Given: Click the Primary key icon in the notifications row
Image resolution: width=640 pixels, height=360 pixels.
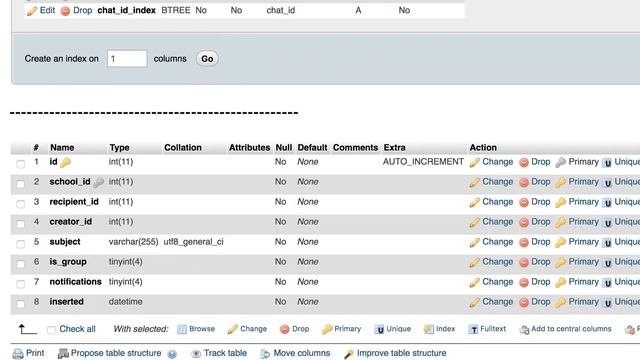Looking at the screenshot, I should (x=561, y=282).
